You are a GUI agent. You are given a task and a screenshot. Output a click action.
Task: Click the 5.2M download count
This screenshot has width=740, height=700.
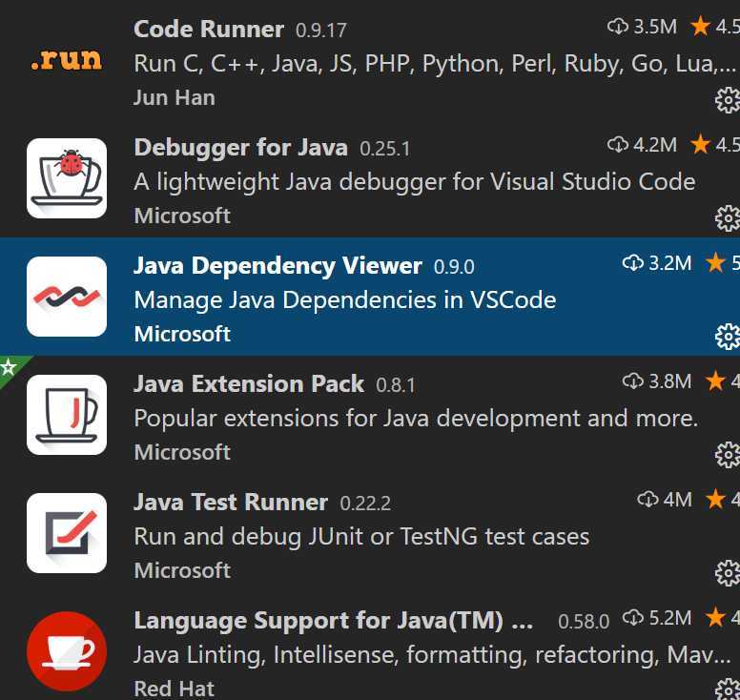click(x=670, y=618)
